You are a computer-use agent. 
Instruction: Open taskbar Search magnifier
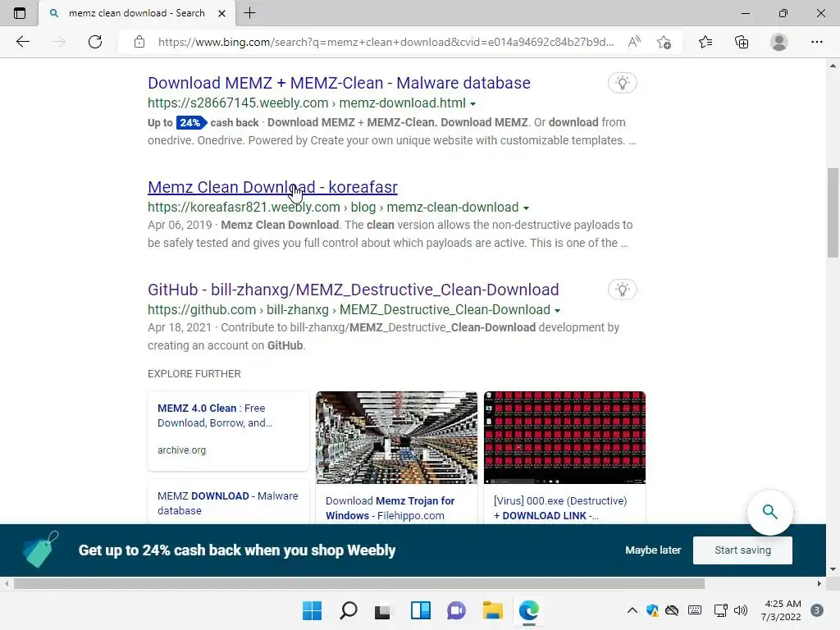point(348,610)
